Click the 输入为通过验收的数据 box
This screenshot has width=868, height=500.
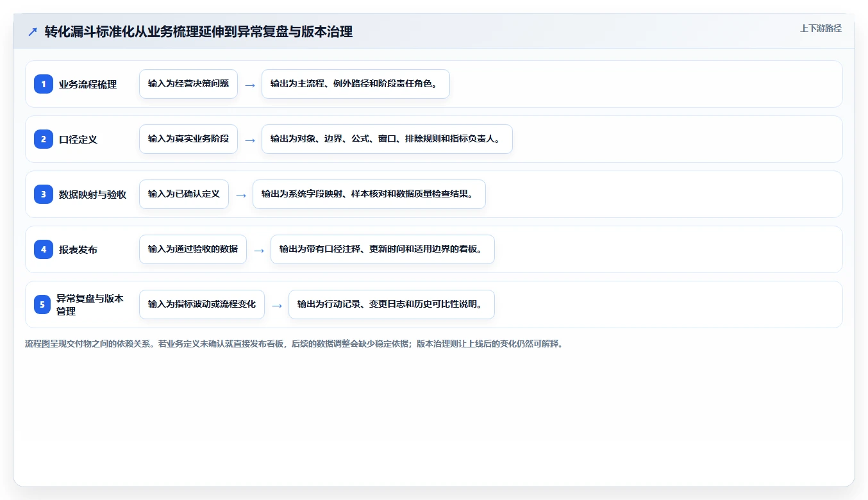[193, 249]
